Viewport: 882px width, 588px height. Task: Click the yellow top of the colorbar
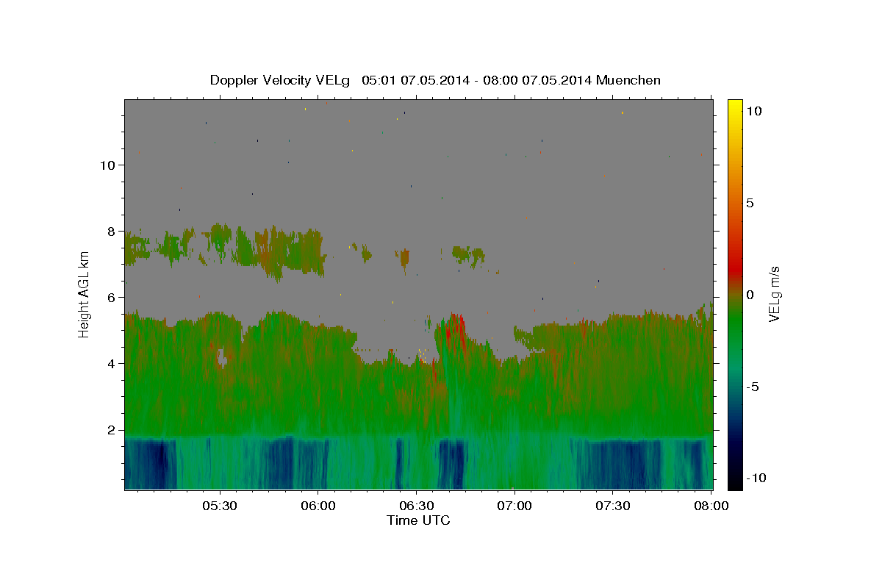click(x=734, y=105)
